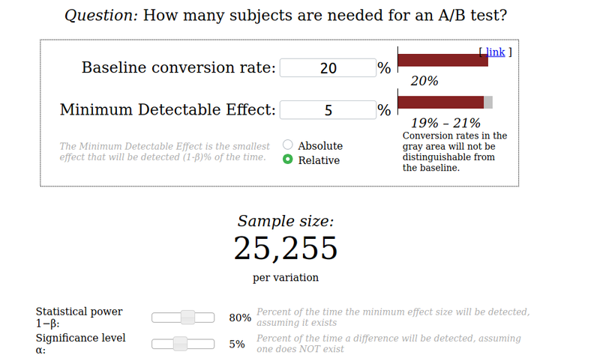Click the left end of Significance level track
The image size is (600, 364).
click(156, 344)
